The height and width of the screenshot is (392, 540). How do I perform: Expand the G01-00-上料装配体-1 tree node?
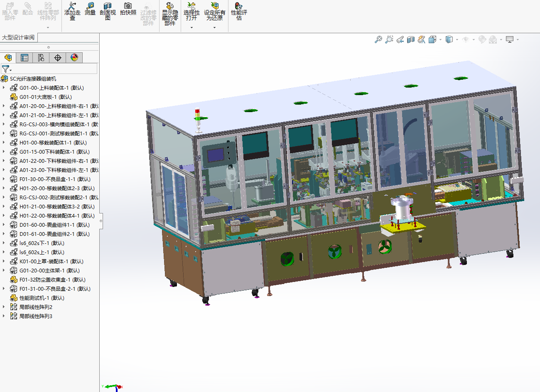[x=4, y=88]
